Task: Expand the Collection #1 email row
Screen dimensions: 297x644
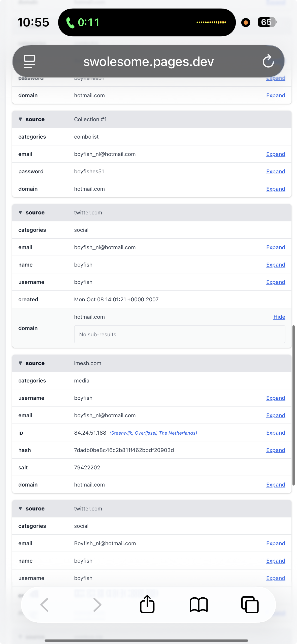Action: [276, 154]
